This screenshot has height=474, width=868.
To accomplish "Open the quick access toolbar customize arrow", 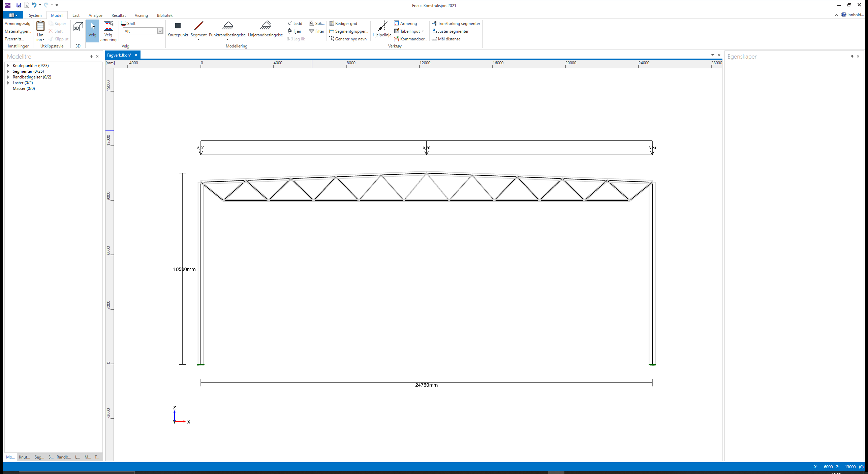I will point(57,5).
